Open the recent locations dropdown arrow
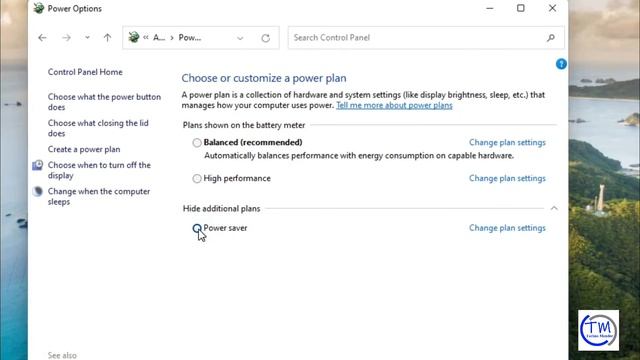This screenshot has width=640, height=360. (x=87, y=38)
